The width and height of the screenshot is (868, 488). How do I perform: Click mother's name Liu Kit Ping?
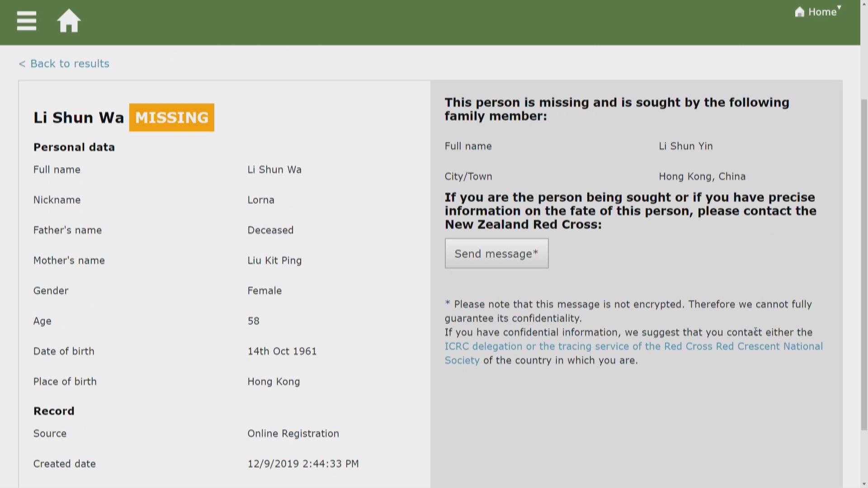coord(274,261)
